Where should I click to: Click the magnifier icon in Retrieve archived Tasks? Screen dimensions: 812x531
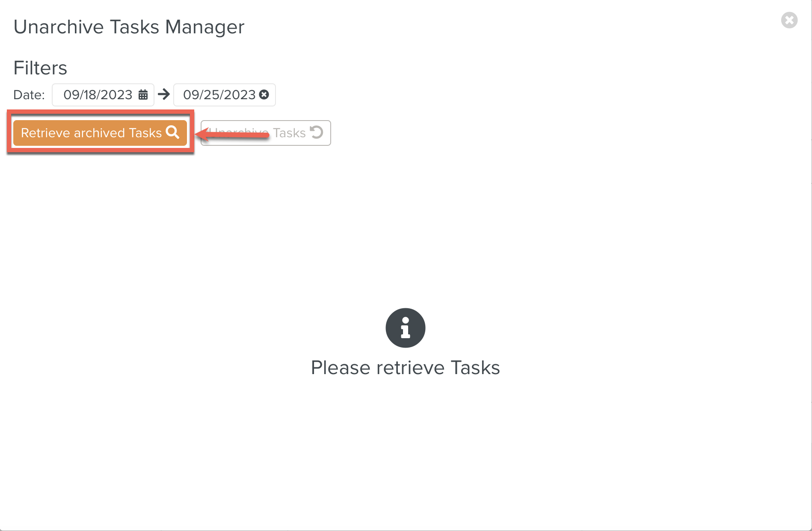tap(173, 133)
